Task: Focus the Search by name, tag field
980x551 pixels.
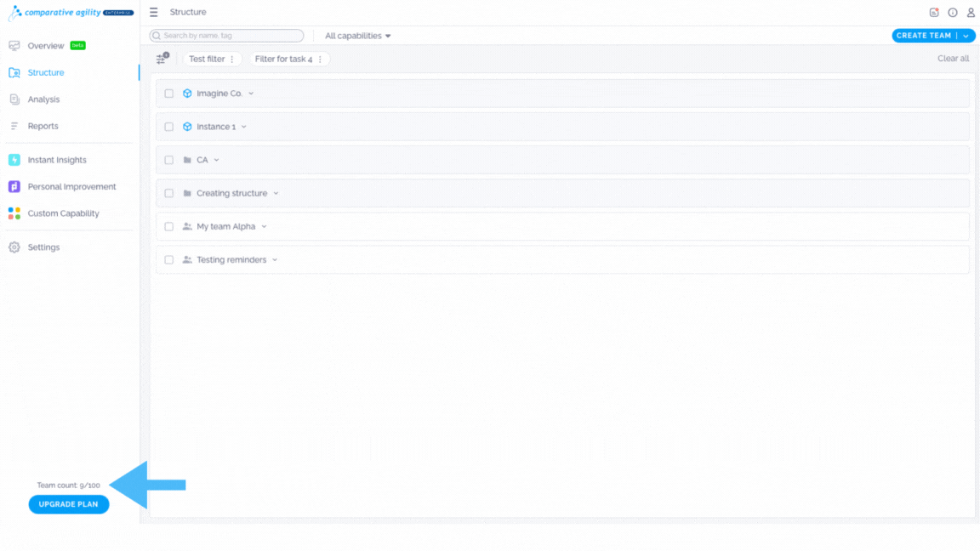Action: 227,36
